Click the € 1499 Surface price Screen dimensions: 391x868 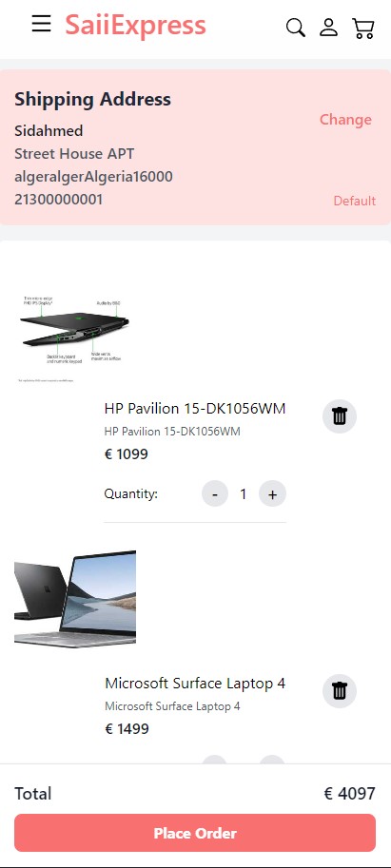(x=127, y=729)
